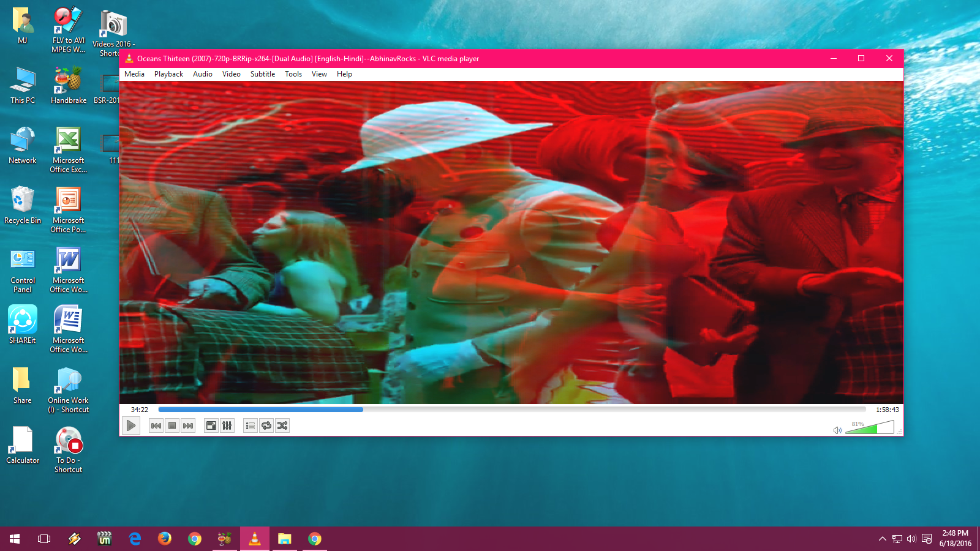The image size is (980, 551).
Task: Open the Tools menu
Action: pos(293,74)
